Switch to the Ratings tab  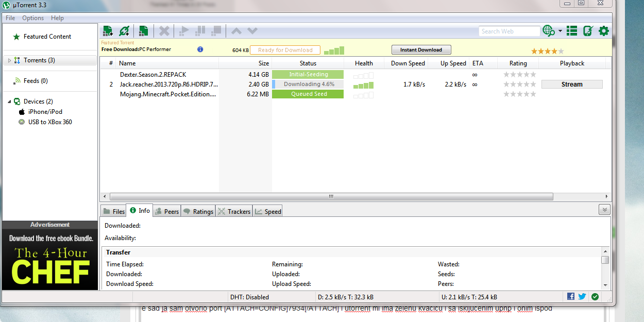198,211
